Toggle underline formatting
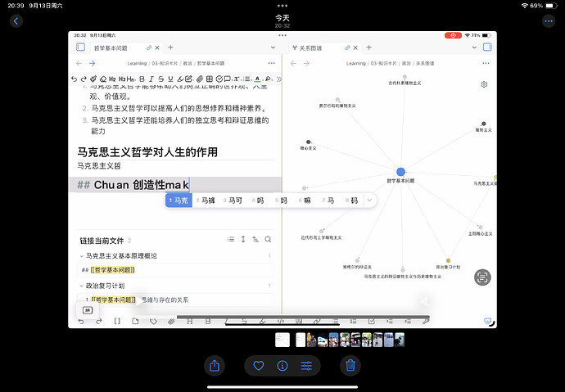This screenshot has width=565, height=392. pyautogui.click(x=170, y=79)
